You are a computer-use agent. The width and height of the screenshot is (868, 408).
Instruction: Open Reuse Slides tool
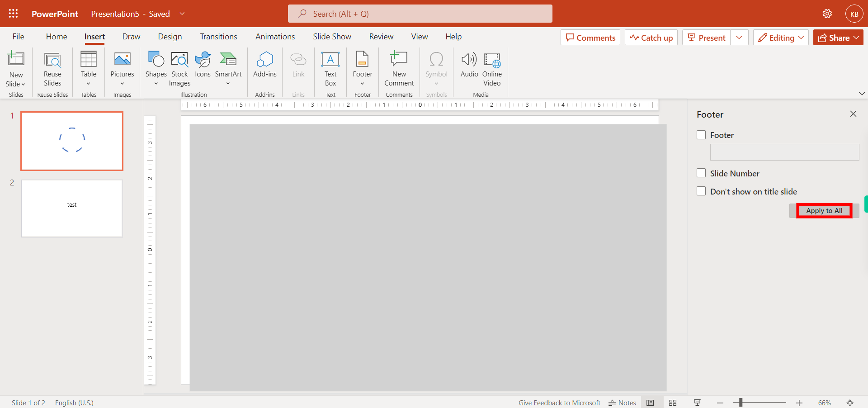tap(52, 69)
